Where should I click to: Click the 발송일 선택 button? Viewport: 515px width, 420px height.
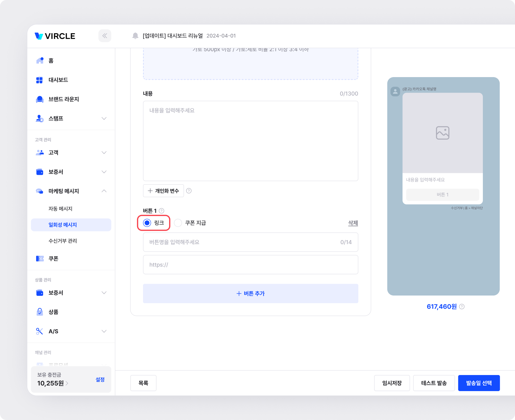479,383
